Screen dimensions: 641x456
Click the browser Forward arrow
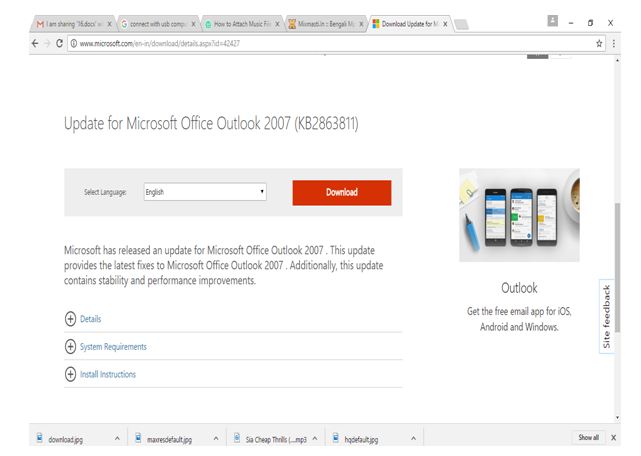point(47,43)
